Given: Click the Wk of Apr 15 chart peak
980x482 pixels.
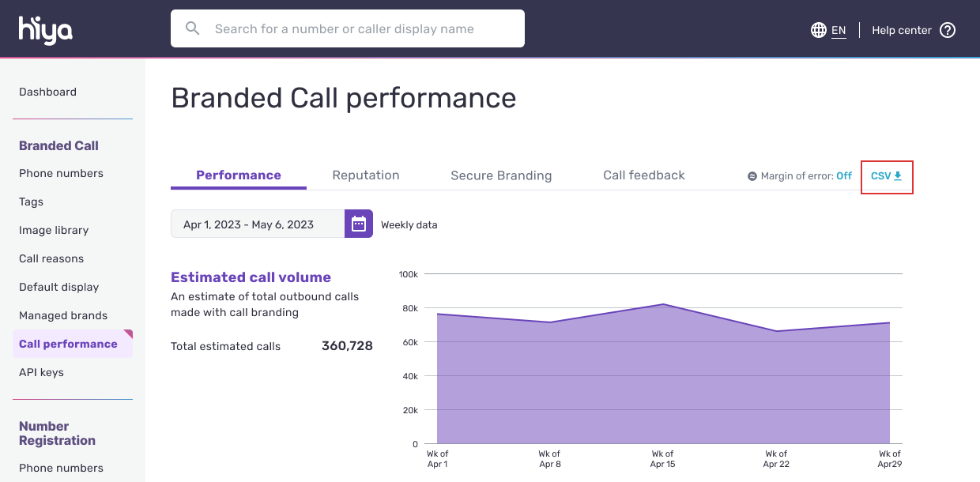Looking at the screenshot, I should pos(663,304).
